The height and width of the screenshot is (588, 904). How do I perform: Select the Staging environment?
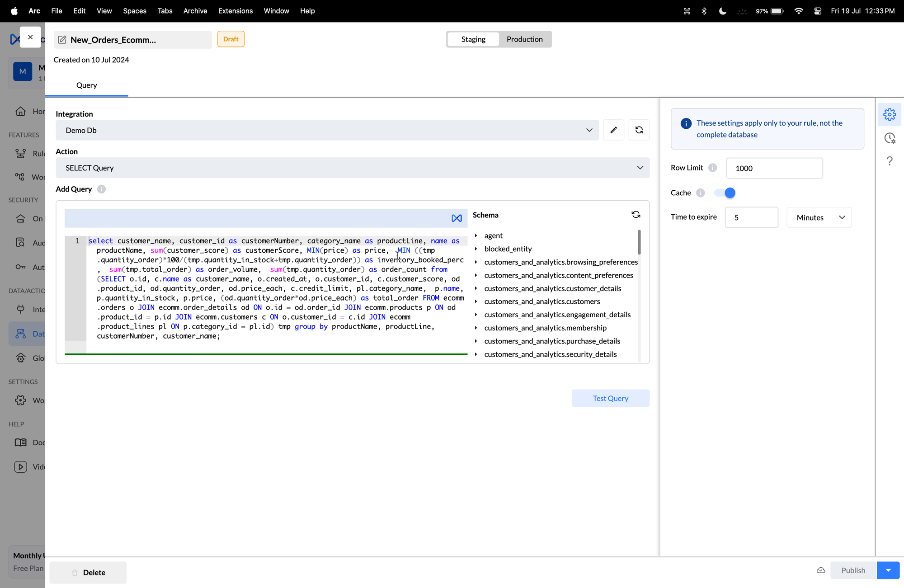click(x=473, y=39)
